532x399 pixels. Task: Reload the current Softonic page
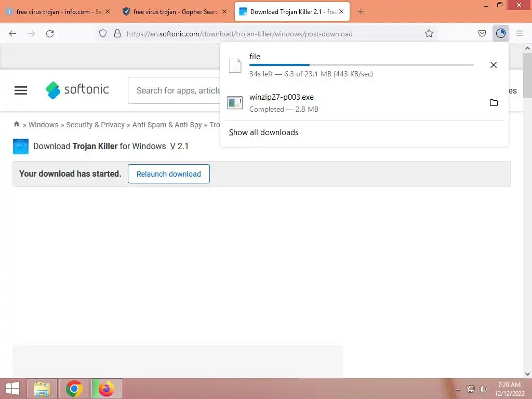pos(50,34)
